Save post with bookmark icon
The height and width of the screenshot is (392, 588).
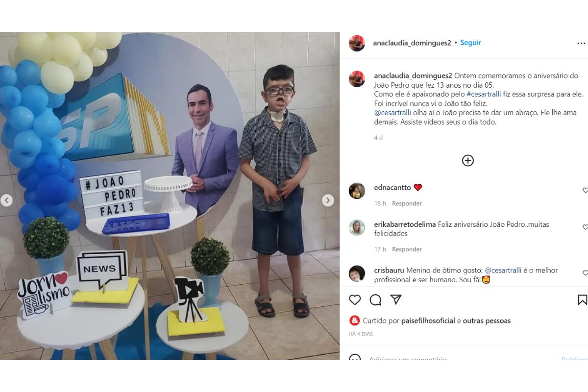(583, 299)
